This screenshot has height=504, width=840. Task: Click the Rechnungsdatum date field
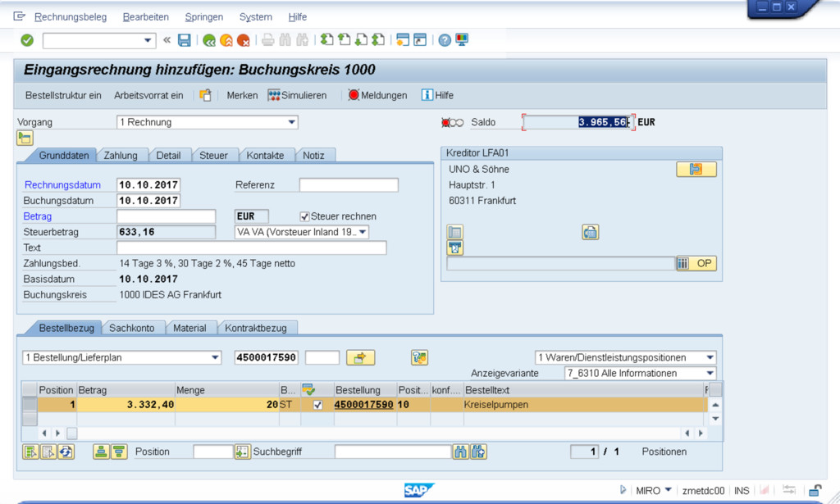[x=148, y=185]
